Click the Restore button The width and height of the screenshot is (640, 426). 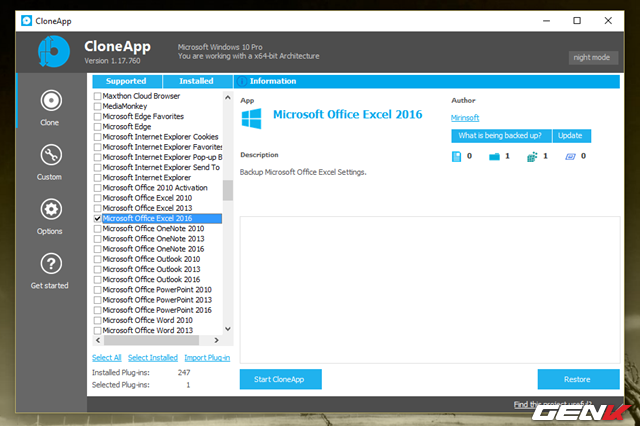[578, 379]
